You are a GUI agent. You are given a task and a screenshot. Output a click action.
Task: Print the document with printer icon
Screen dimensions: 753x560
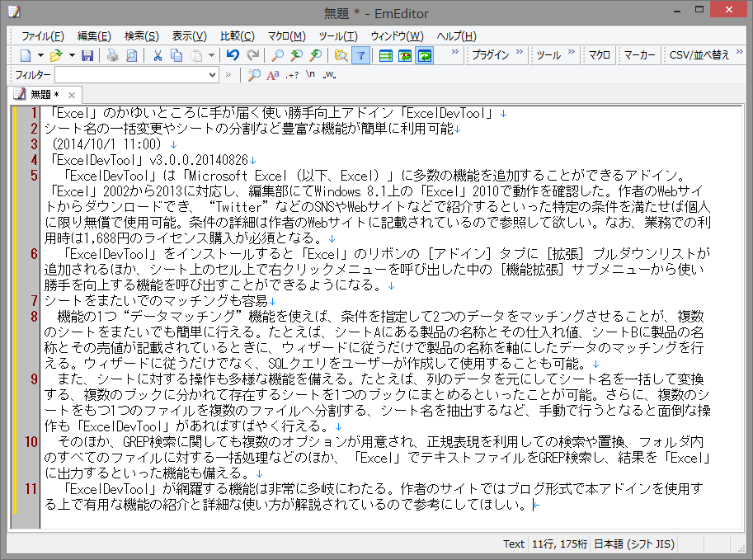click(x=112, y=56)
